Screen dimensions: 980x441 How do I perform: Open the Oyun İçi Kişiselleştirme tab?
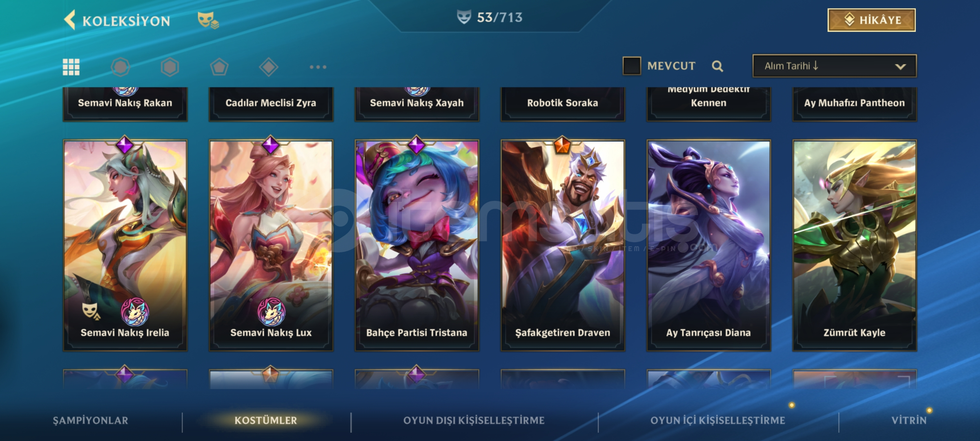point(718,420)
